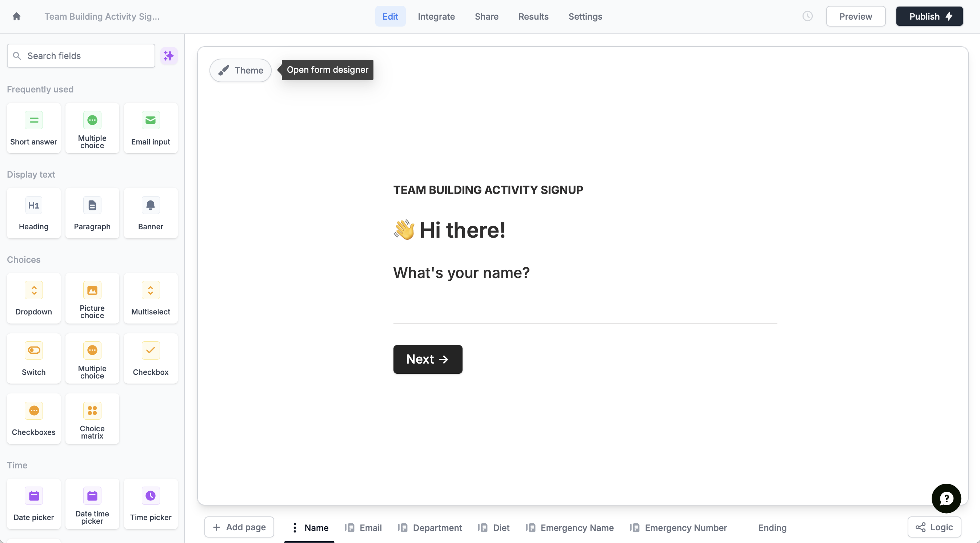
Task: Add a Picture choice field
Action: [x=92, y=298]
